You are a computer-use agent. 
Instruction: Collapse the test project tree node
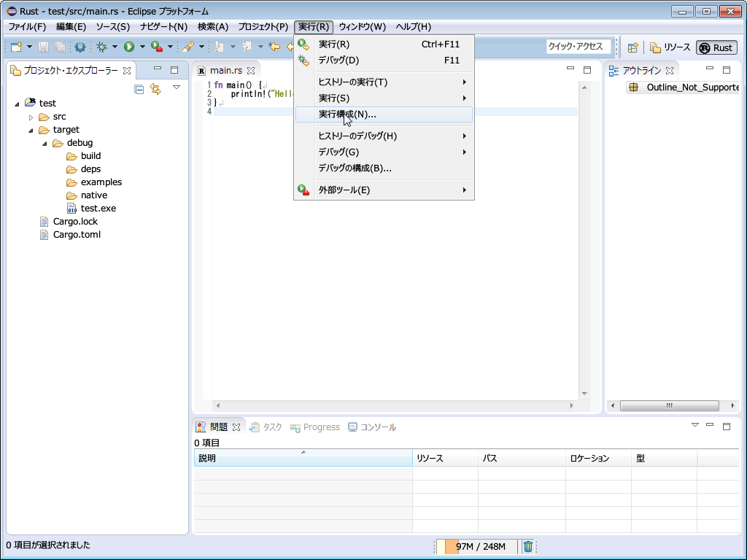click(18, 104)
